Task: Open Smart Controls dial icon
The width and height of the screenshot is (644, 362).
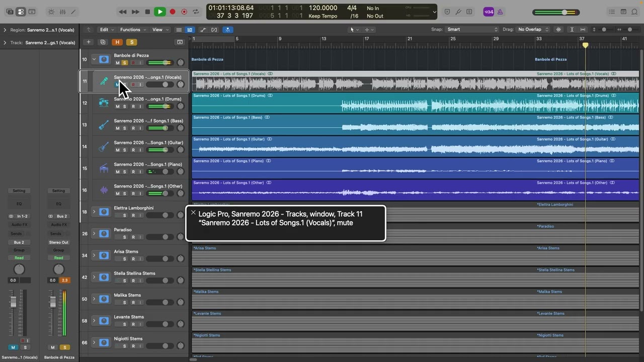Action: click(x=51, y=12)
